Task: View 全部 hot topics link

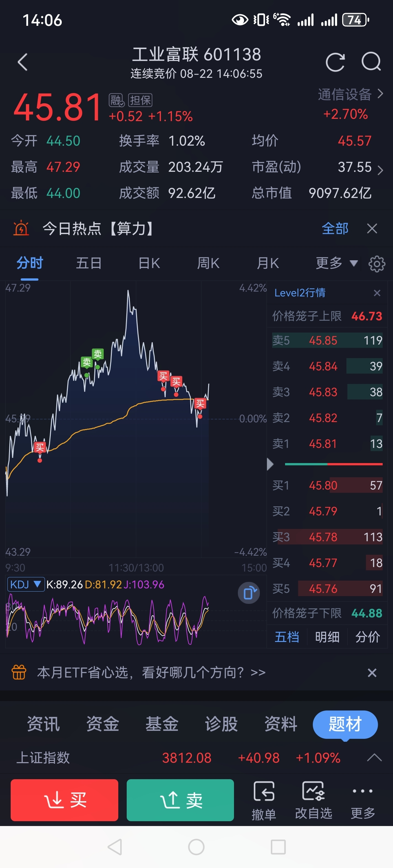Action: click(335, 228)
